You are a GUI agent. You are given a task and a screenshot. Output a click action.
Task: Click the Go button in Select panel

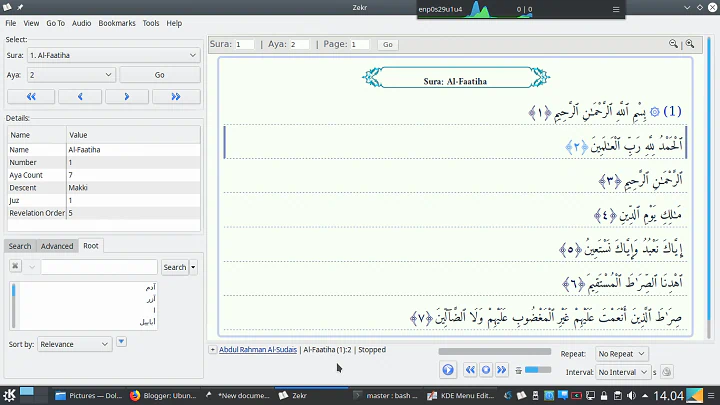click(x=160, y=74)
